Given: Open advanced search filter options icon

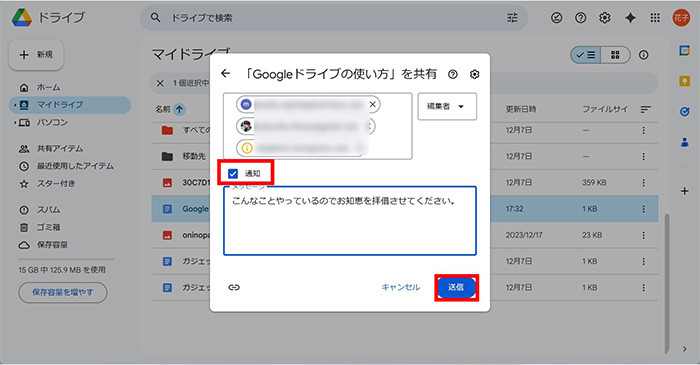Looking at the screenshot, I should (x=512, y=18).
